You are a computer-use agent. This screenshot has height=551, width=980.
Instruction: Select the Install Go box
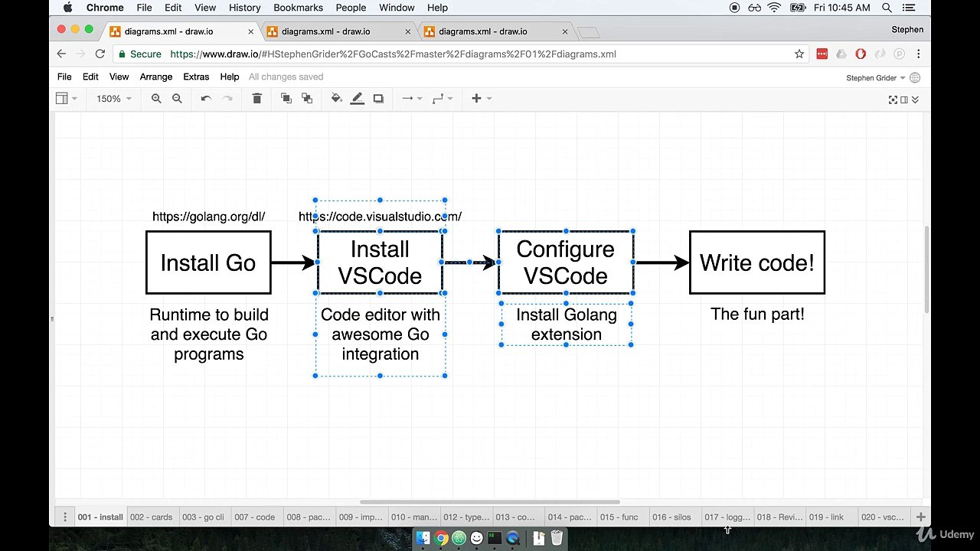coord(208,262)
